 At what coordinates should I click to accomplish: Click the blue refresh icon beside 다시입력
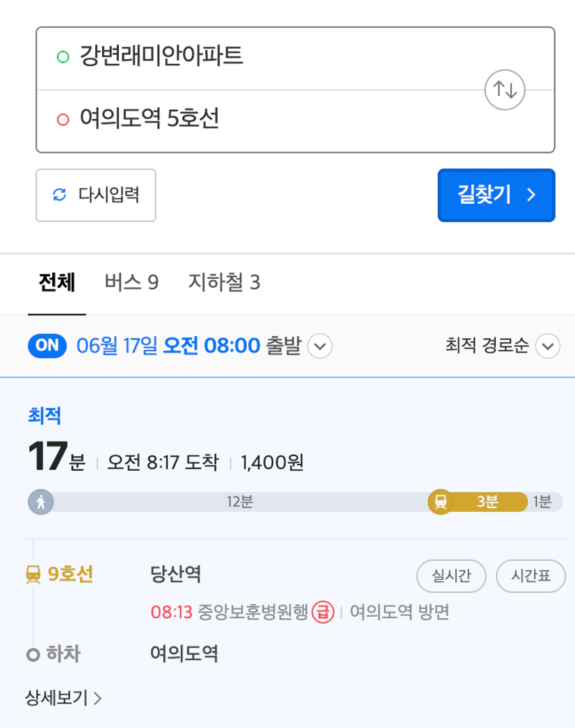pos(59,195)
